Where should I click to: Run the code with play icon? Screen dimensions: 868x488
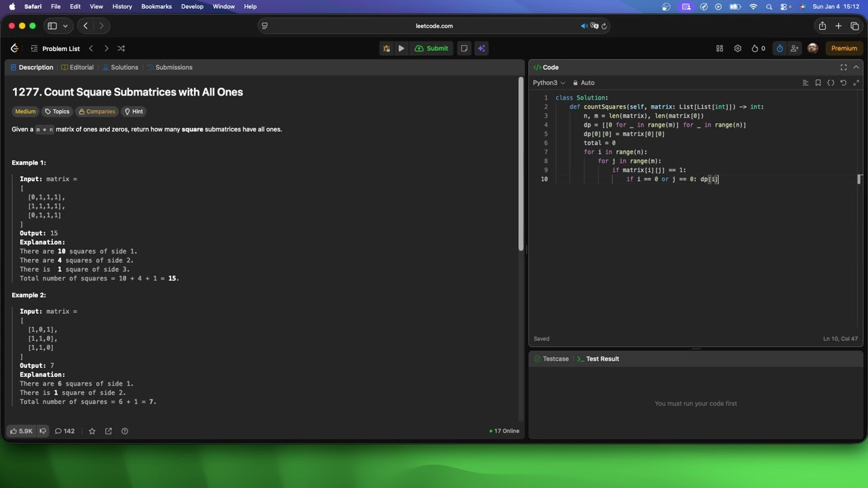click(401, 48)
